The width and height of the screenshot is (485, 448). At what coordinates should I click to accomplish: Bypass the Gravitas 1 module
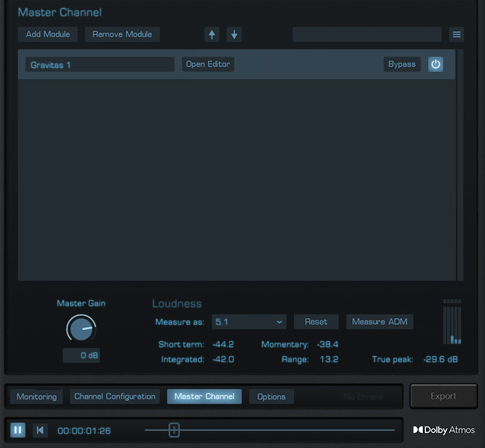(401, 64)
